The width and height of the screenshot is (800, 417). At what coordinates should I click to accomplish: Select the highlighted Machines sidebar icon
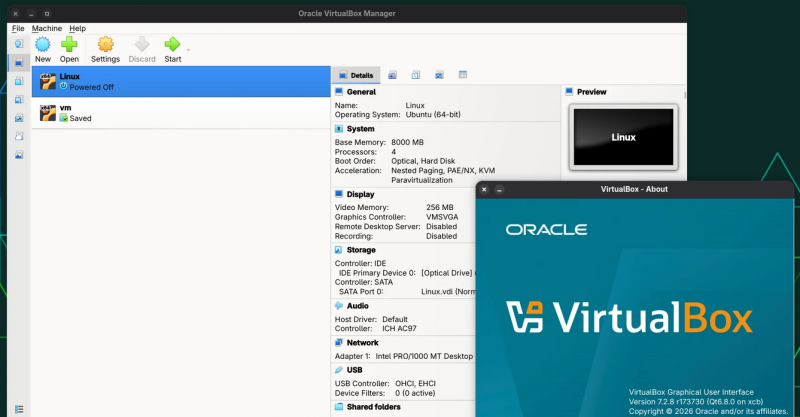[19, 62]
